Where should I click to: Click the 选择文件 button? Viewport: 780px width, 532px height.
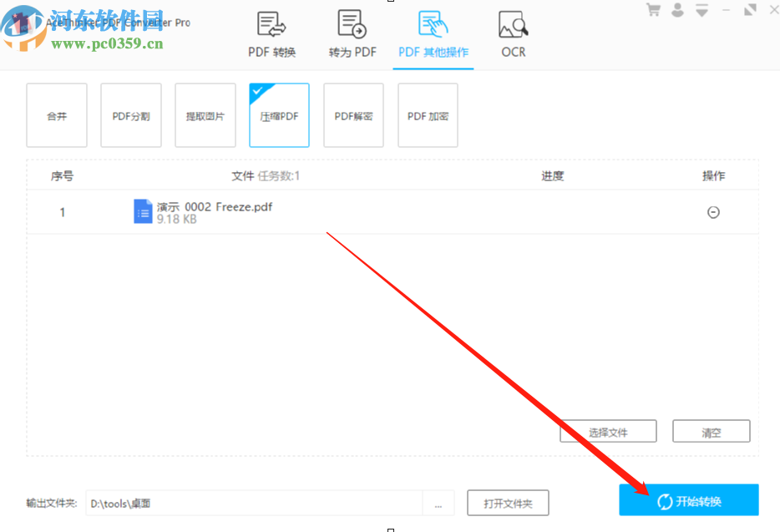(x=608, y=431)
